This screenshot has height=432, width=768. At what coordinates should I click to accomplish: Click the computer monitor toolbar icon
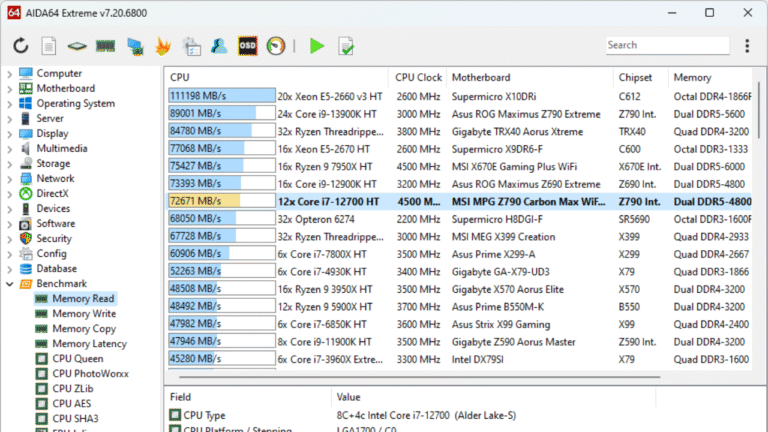pos(135,47)
